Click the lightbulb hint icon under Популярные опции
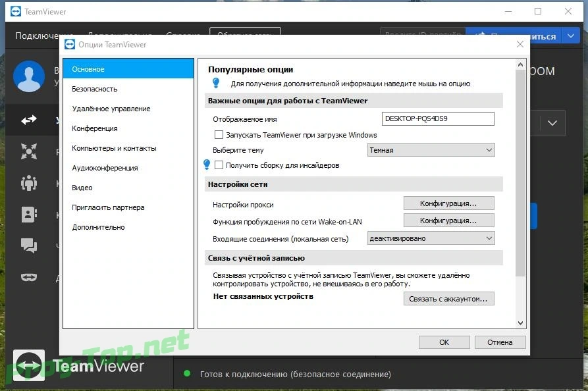Image resolution: width=588 pixels, height=391 pixels. pos(216,83)
